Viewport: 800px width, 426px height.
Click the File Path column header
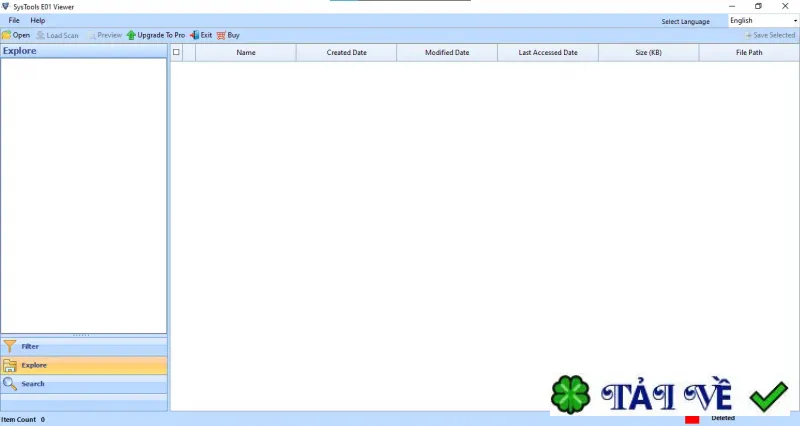pos(749,53)
